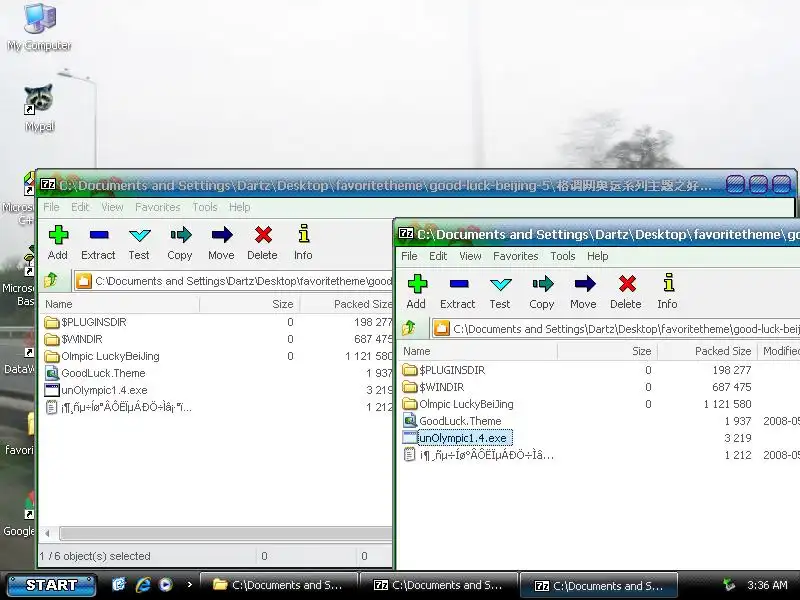Go up one folder in front window

409,328
